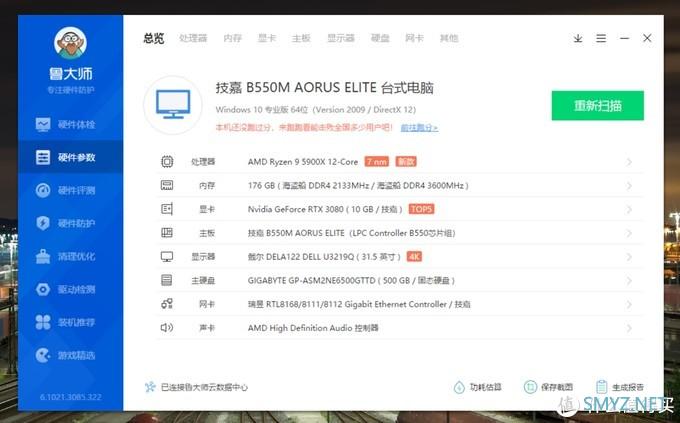Viewport: 680px width, 423px height.
Task: Open 清理优化 sidebar item
Action: (70, 256)
